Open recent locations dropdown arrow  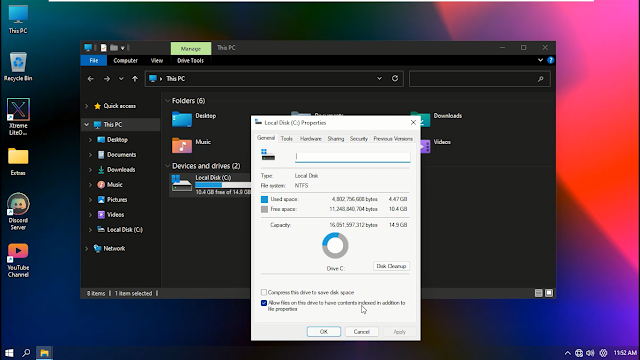click(121, 79)
